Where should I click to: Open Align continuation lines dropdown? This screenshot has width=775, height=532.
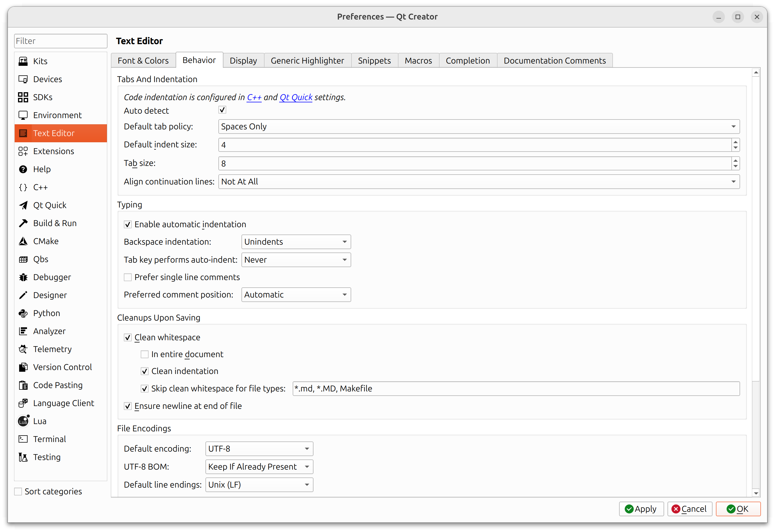(x=479, y=182)
